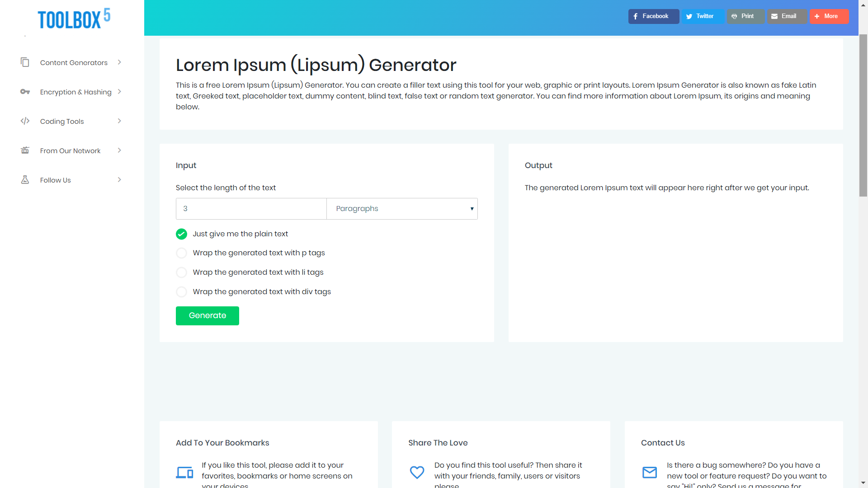Viewport: 868px width, 488px height.
Task: Choose wrap text with li tags option
Action: (x=181, y=272)
